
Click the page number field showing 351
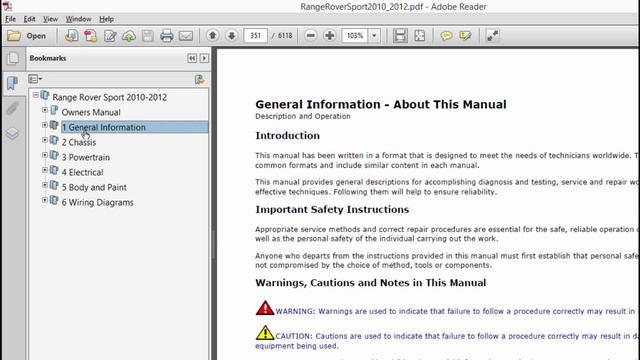coord(256,36)
